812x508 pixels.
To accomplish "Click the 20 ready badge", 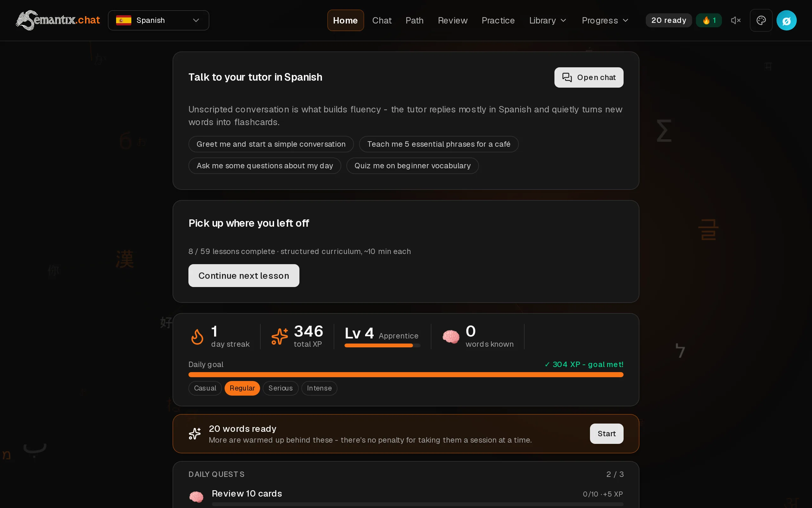I will [x=668, y=21].
